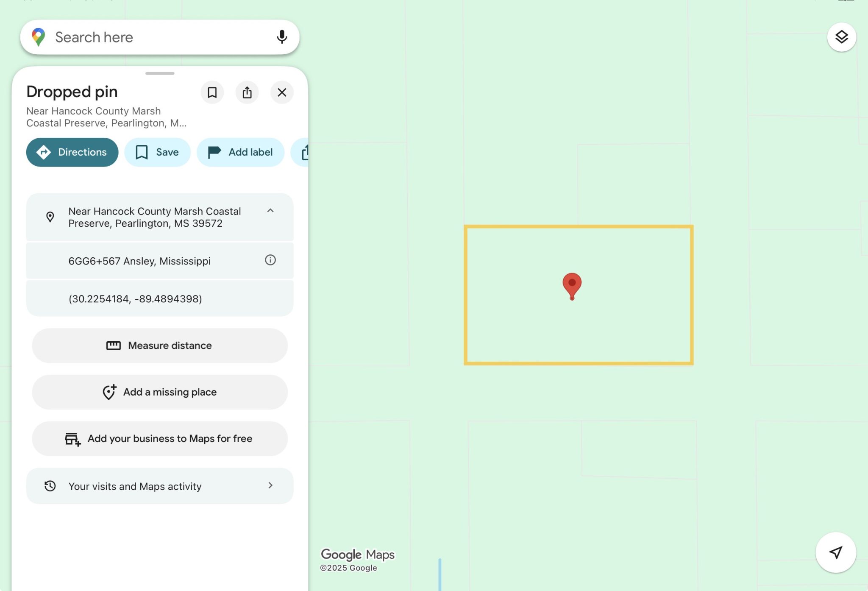This screenshot has height=591, width=868.
Task: Click the Save chip
Action: coord(157,152)
